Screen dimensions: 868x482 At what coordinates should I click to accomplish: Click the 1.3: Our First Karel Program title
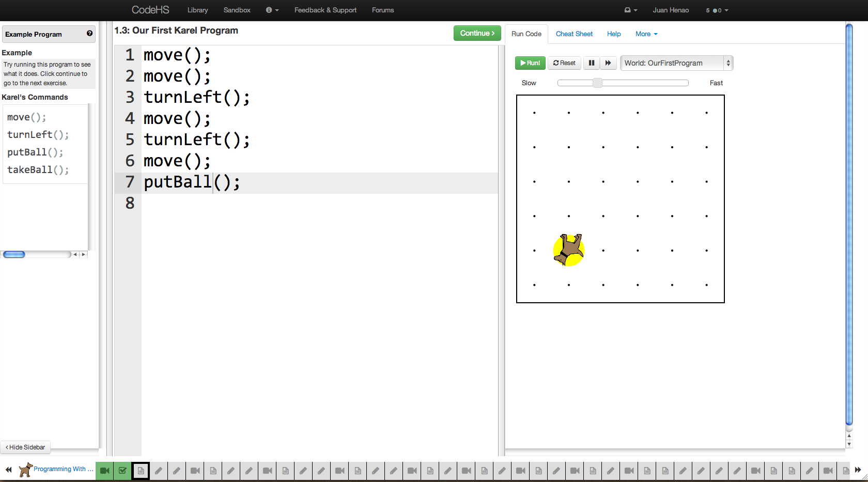pyautogui.click(x=176, y=30)
